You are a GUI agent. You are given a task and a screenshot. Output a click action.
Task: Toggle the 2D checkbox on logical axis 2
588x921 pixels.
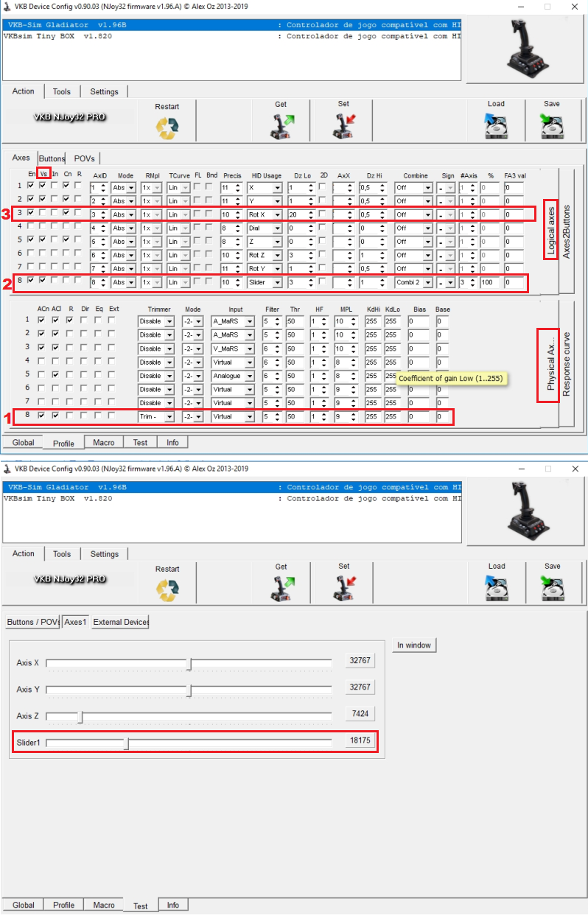(x=323, y=200)
